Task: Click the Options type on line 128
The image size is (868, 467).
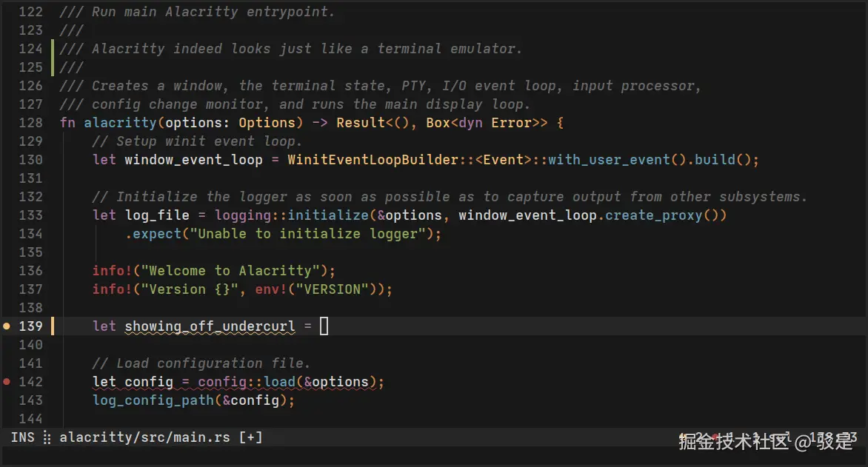Action: click(267, 123)
